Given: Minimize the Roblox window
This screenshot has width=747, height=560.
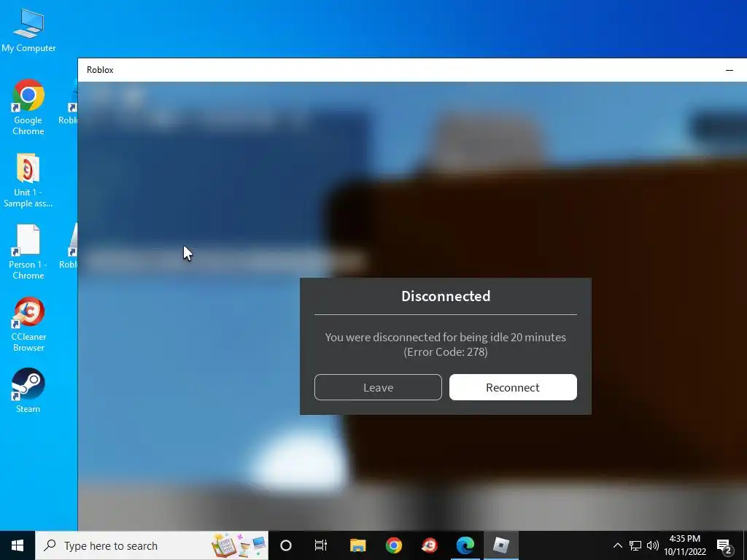Looking at the screenshot, I should click(729, 70).
